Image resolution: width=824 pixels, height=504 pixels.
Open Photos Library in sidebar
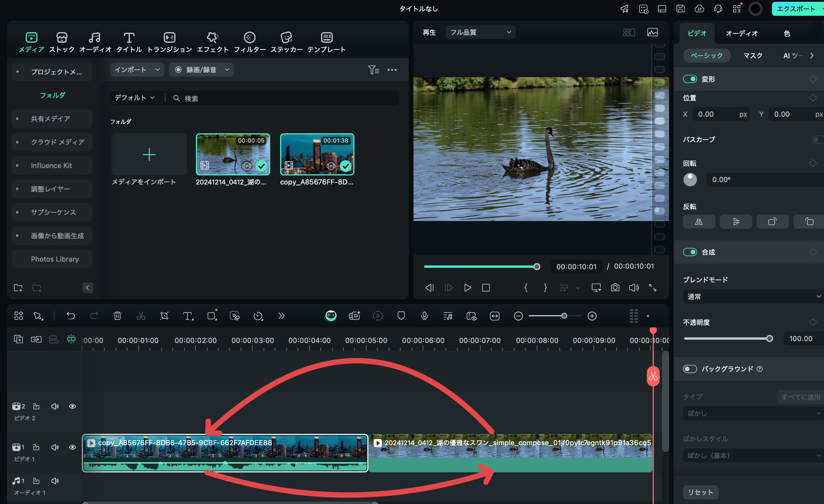[x=52, y=259]
